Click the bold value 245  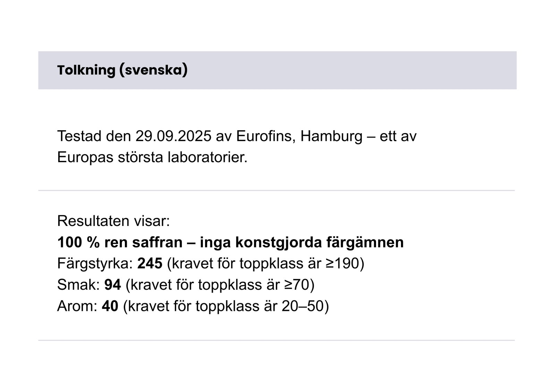(x=150, y=263)
